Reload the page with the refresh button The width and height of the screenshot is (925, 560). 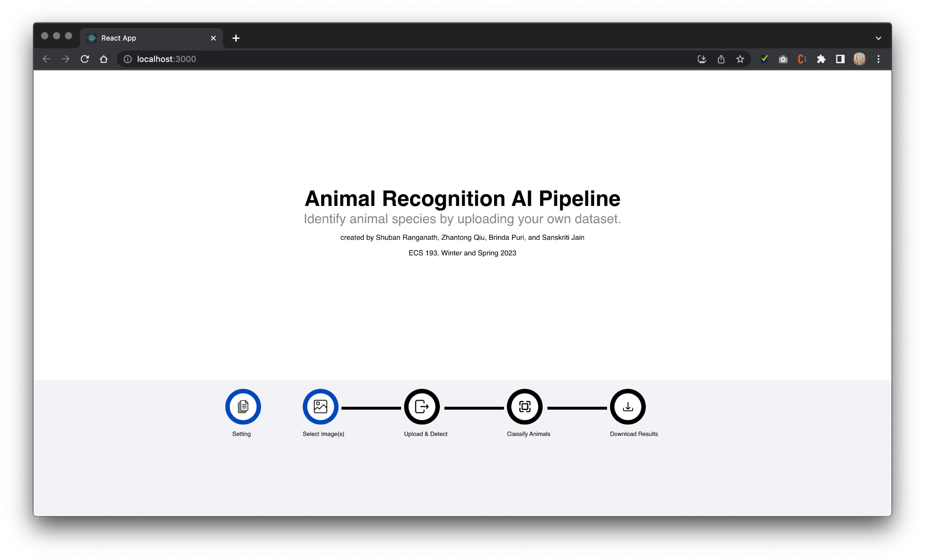pyautogui.click(x=84, y=59)
